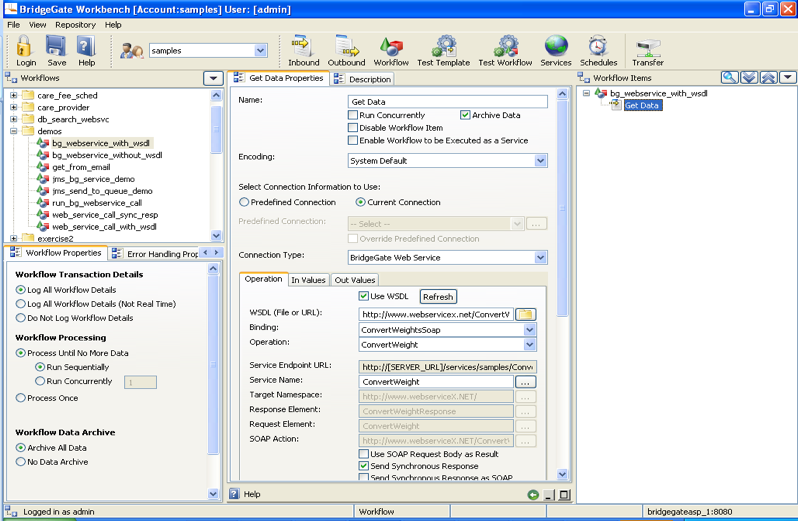This screenshot has width=798, height=521.
Task: Click the Login padlock icon
Action: coord(23,46)
